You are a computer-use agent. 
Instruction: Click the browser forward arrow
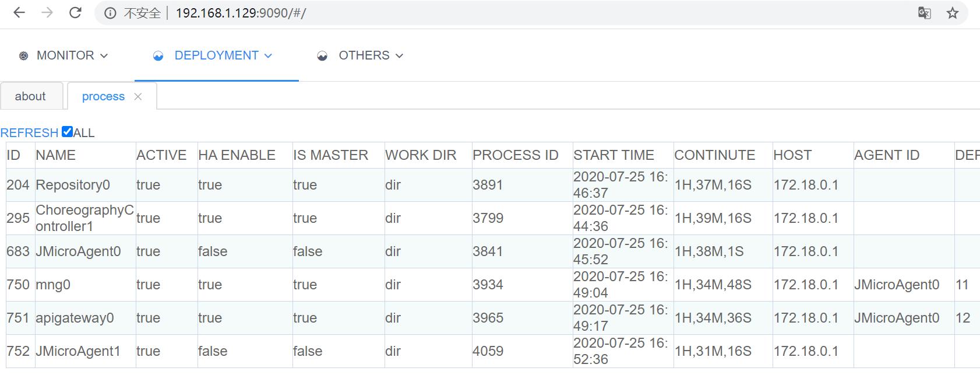tap(47, 13)
